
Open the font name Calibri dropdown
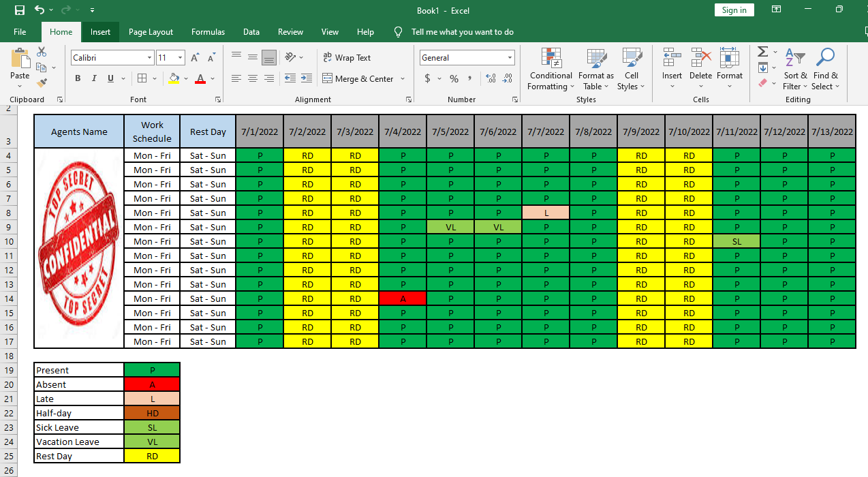pos(149,58)
